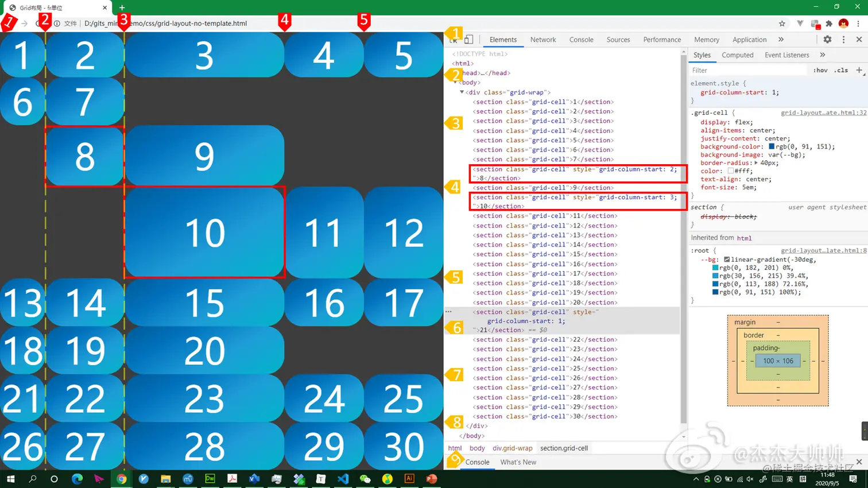
Task: Switch to Network tab
Action: coord(543,40)
